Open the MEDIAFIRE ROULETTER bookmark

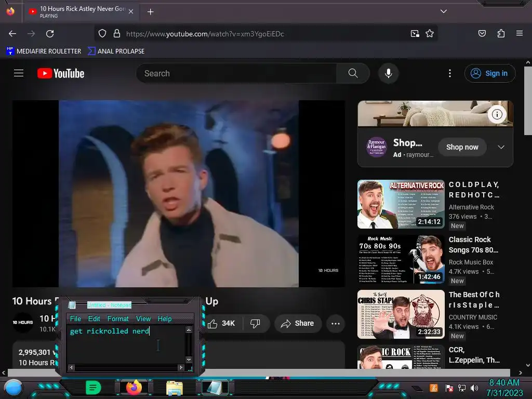[44, 51]
